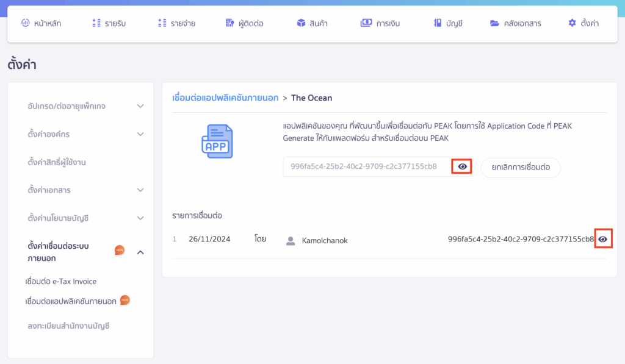Click the รายจ่าย expense icon

point(162,22)
